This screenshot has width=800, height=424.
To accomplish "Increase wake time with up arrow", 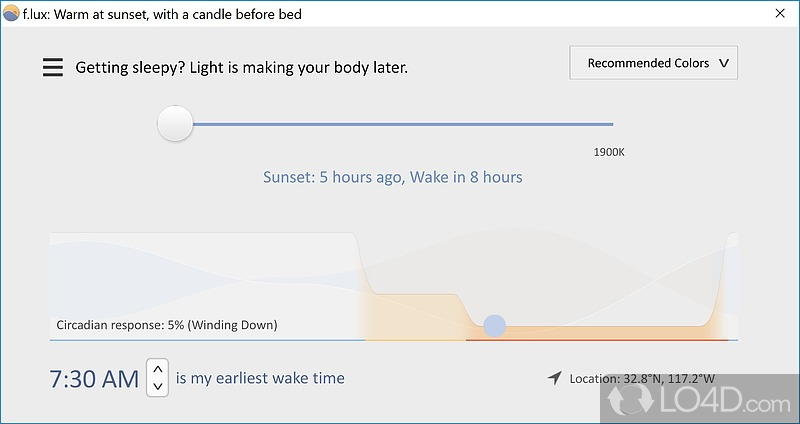I will pyautogui.click(x=157, y=369).
